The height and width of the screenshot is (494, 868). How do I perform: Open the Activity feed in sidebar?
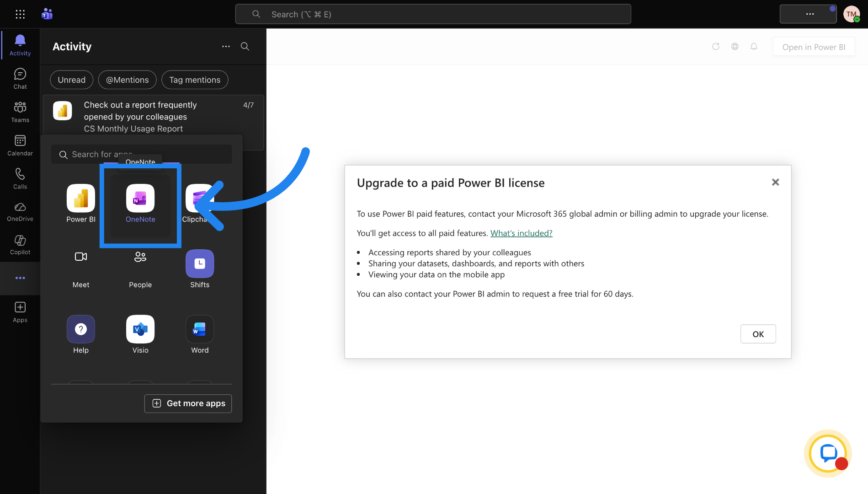(x=20, y=45)
